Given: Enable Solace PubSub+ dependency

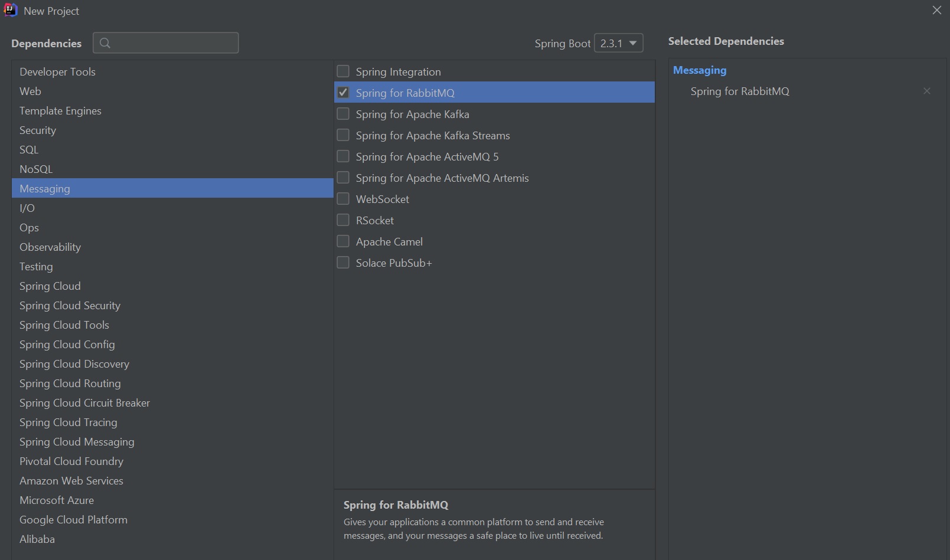Looking at the screenshot, I should pyautogui.click(x=343, y=263).
